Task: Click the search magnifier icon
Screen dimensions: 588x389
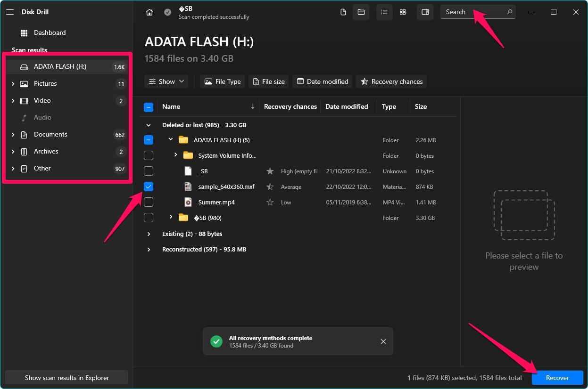Action: [510, 12]
